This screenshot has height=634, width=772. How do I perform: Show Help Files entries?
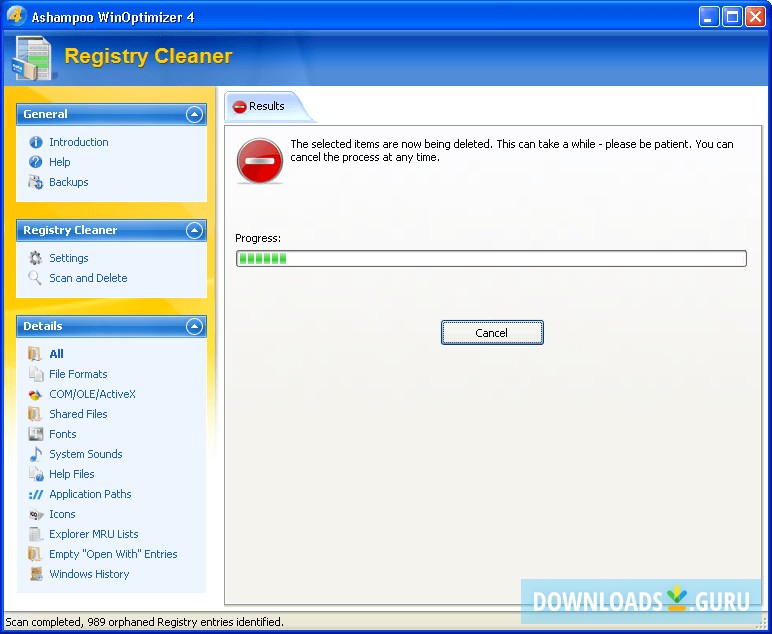click(72, 474)
